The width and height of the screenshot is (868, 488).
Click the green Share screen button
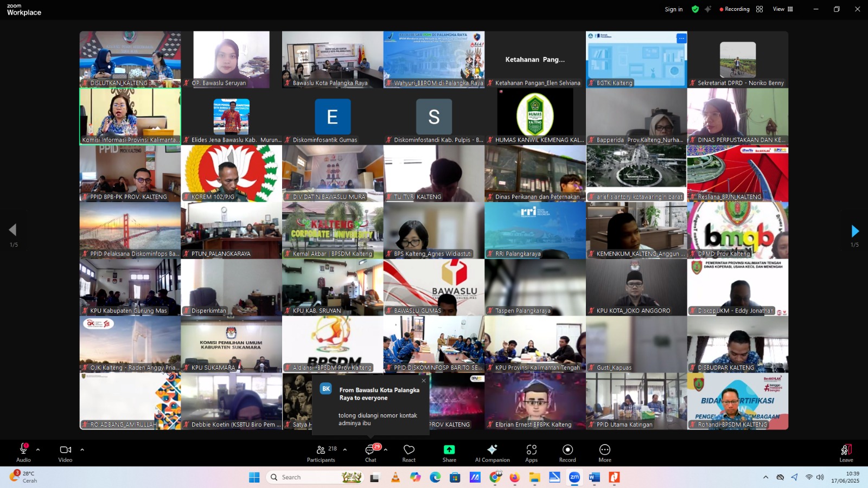449,453
